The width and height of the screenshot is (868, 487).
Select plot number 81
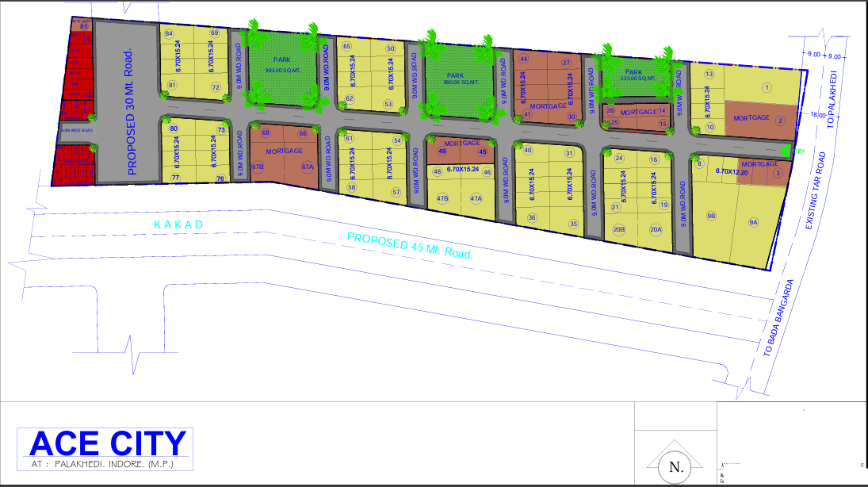coord(172,86)
